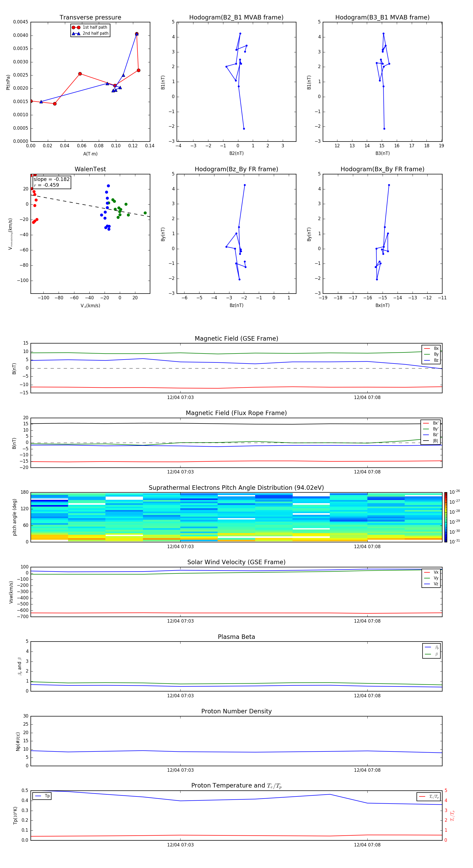This screenshot has width=473, height=868.
Task: Click the "B2(nT)" x-axis label
Action: (x=236, y=153)
